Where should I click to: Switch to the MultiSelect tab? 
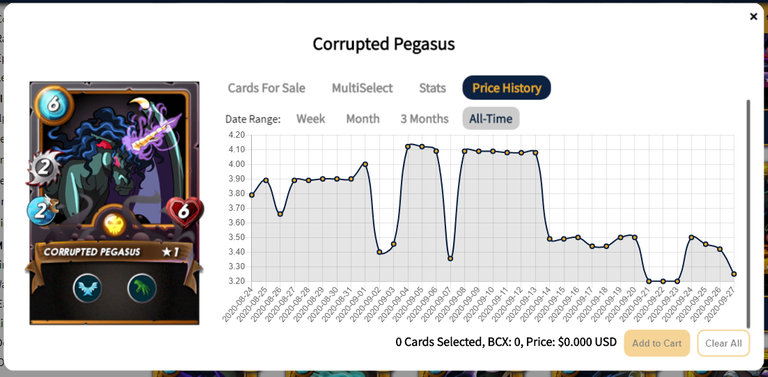tap(362, 88)
